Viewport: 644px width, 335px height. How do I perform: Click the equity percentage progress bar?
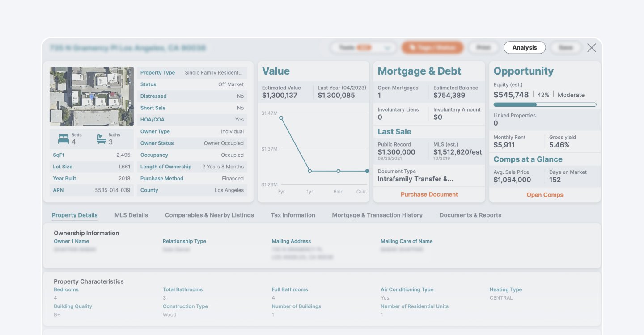[544, 104]
